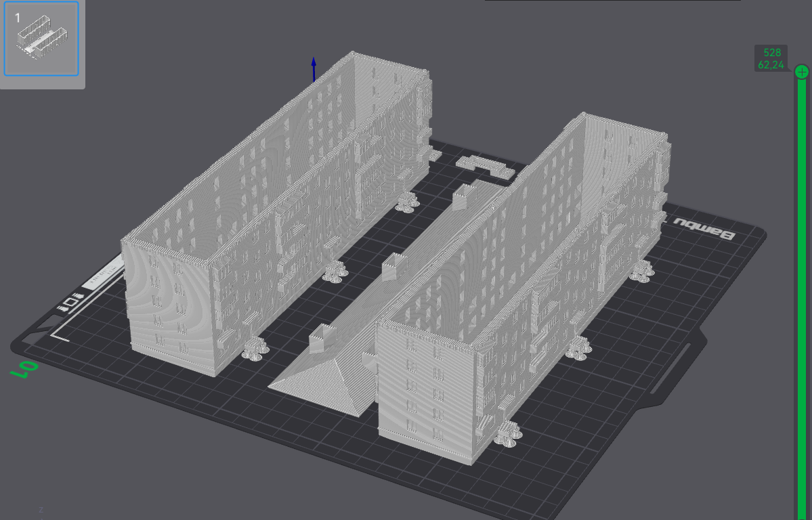Click the front chimney on the roof
The height and width of the screenshot is (520, 812).
point(322,339)
